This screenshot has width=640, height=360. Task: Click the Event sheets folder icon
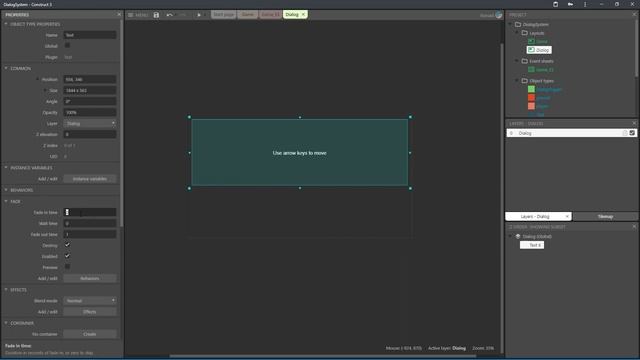click(x=524, y=61)
